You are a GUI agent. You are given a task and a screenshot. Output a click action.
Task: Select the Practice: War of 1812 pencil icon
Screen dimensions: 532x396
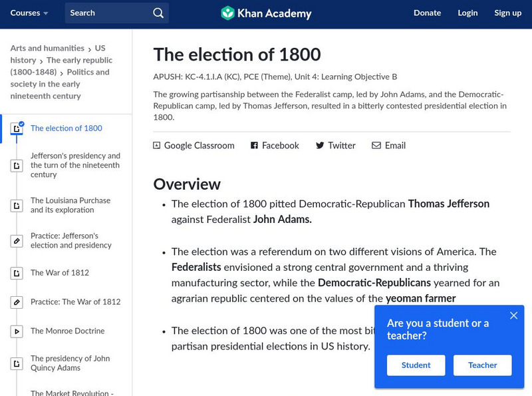(17, 302)
